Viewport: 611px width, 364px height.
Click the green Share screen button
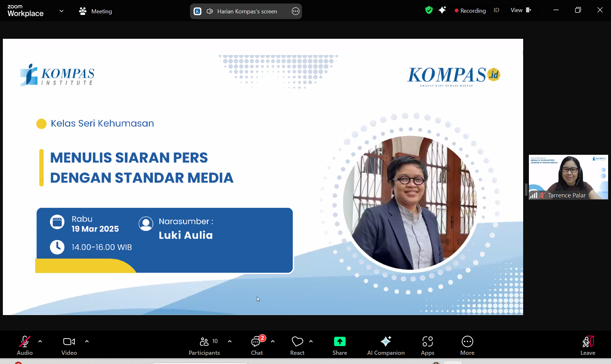[x=340, y=342]
